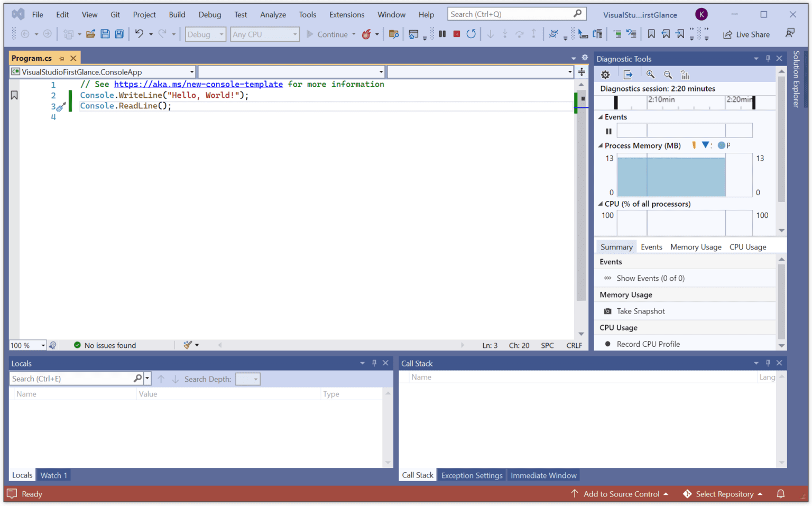This screenshot has width=812, height=506.
Task: Collapse the Process Memory (MB) section
Action: coord(602,145)
